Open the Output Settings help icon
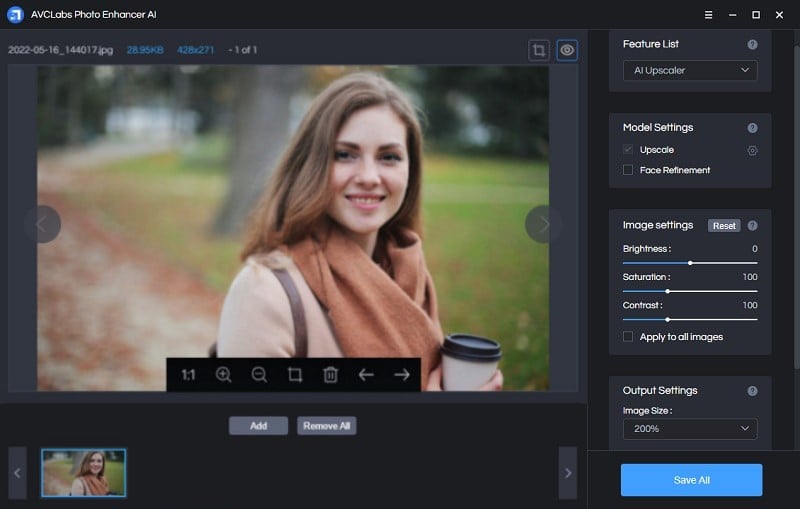Screen dimensions: 800x509 click(752, 391)
